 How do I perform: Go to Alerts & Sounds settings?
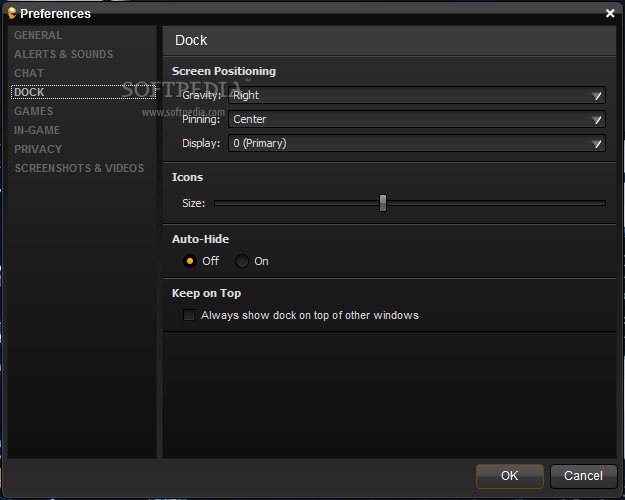tap(63, 54)
